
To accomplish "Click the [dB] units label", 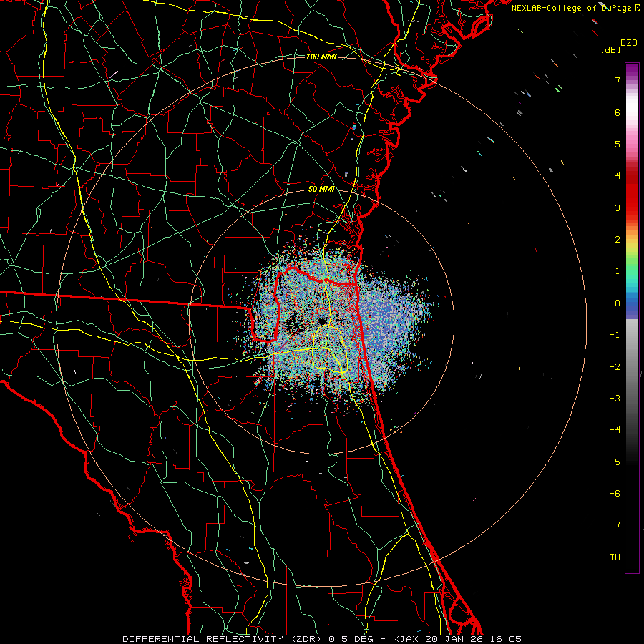I will [611, 49].
